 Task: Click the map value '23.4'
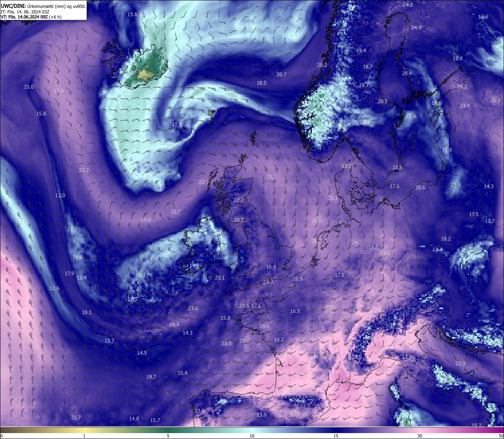tap(465, 106)
